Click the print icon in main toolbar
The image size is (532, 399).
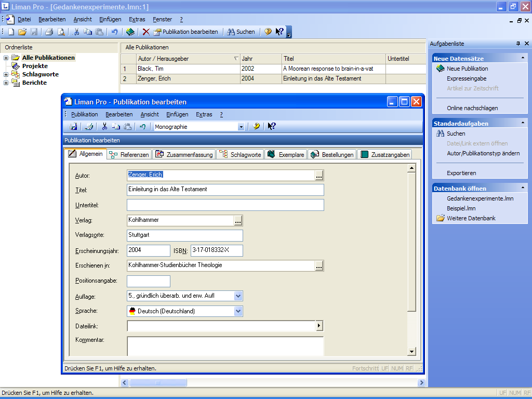click(49, 32)
